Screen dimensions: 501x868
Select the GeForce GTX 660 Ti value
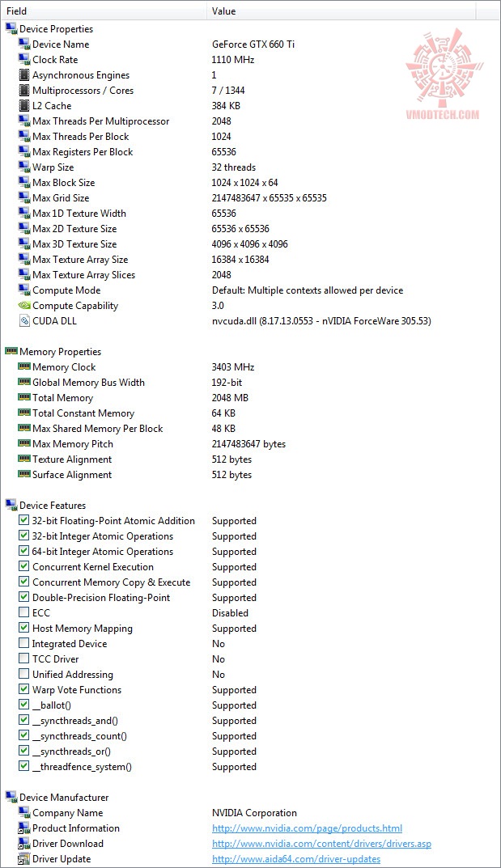click(x=253, y=44)
